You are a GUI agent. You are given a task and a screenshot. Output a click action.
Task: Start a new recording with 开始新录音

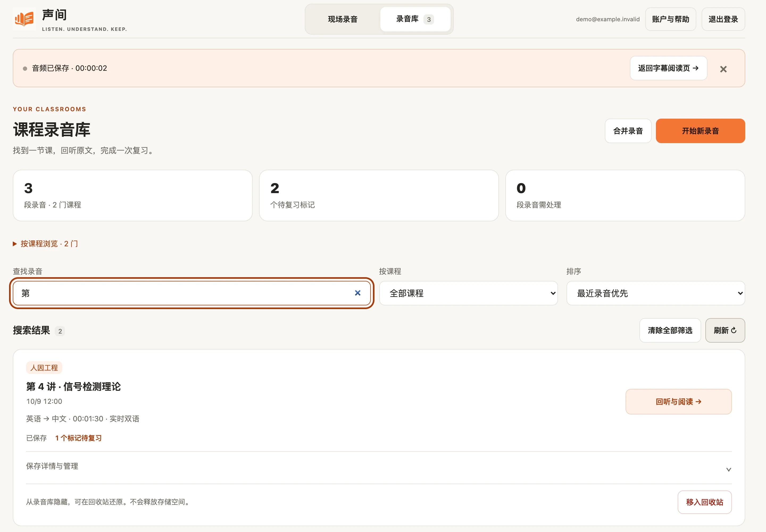point(700,131)
